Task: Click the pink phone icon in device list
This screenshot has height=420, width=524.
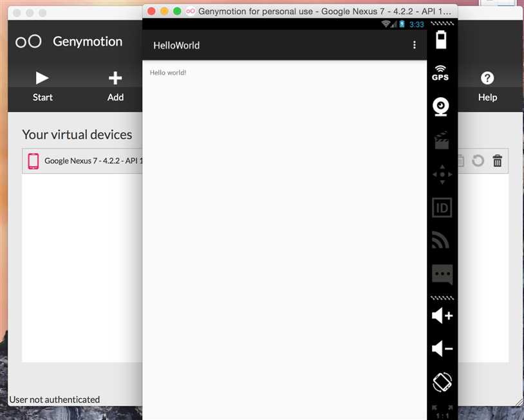Action: tap(33, 161)
